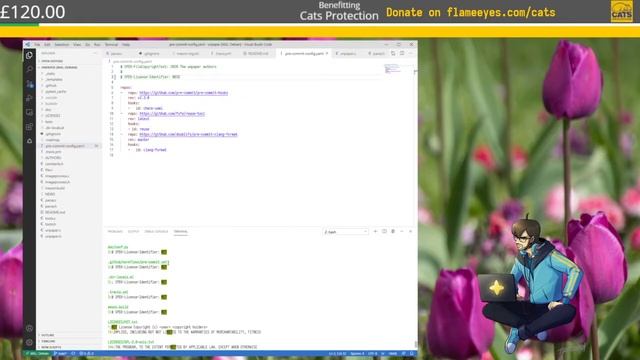Click the YAML language mode in status bar
The width and height of the screenshot is (640, 360).
(393, 353)
